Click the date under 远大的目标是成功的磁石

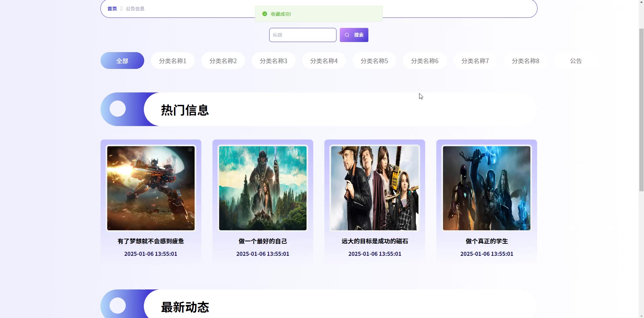375,254
